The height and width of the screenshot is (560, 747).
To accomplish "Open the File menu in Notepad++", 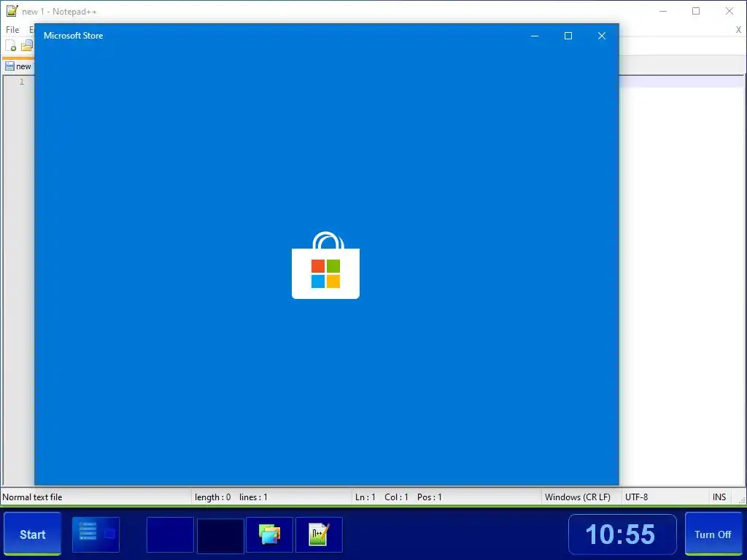I will pos(12,29).
